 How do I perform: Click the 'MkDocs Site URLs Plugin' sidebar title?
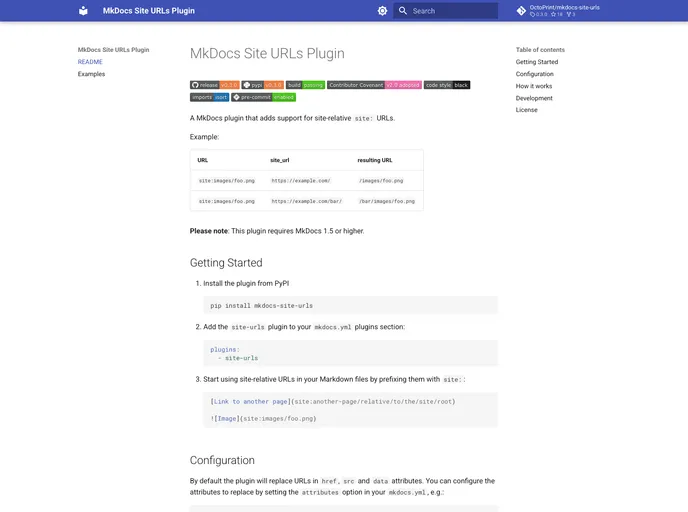tap(113, 50)
